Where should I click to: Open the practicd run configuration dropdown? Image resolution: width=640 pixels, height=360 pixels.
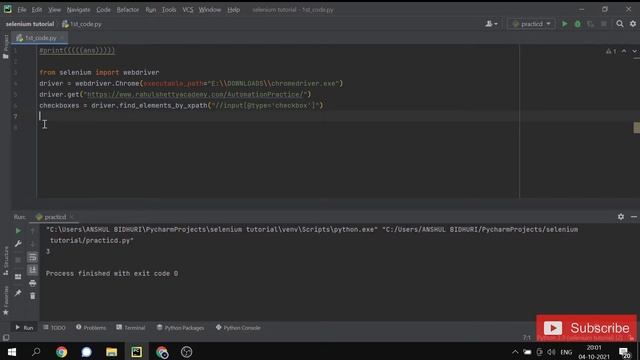531,24
